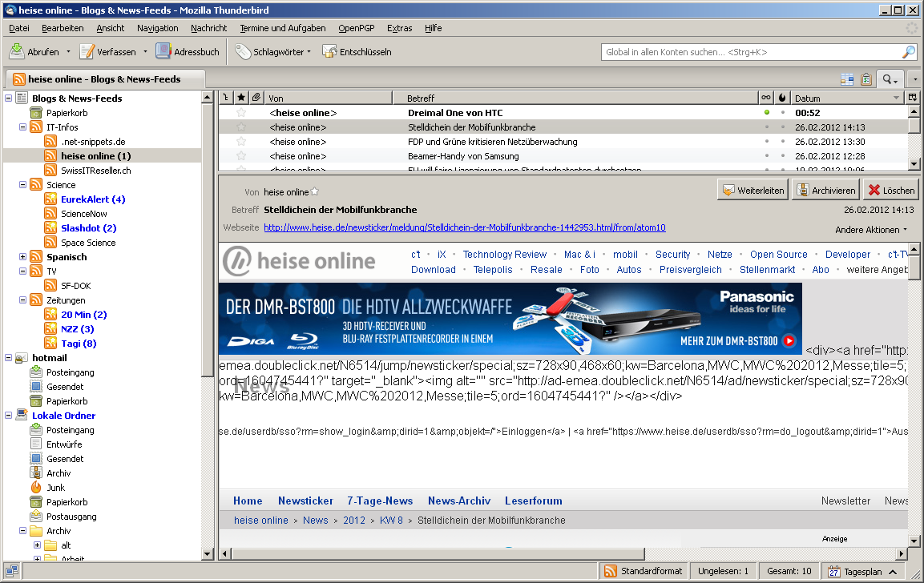Image resolution: width=924 pixels, height=583 pixels.
Task: Click the Panasonic DMR-BST800 banner ad
Action: [510, 319]
